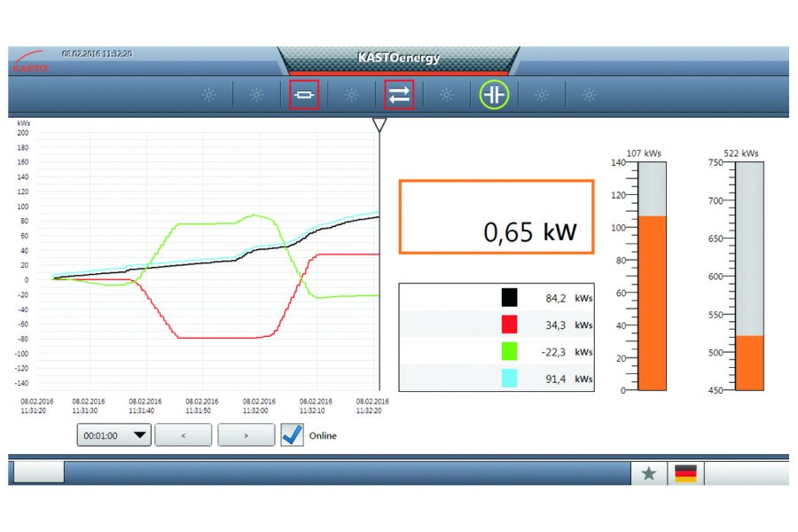Click the blank button in the bottom status bar
The image size is (798, 532).
[x=39, y=472]
